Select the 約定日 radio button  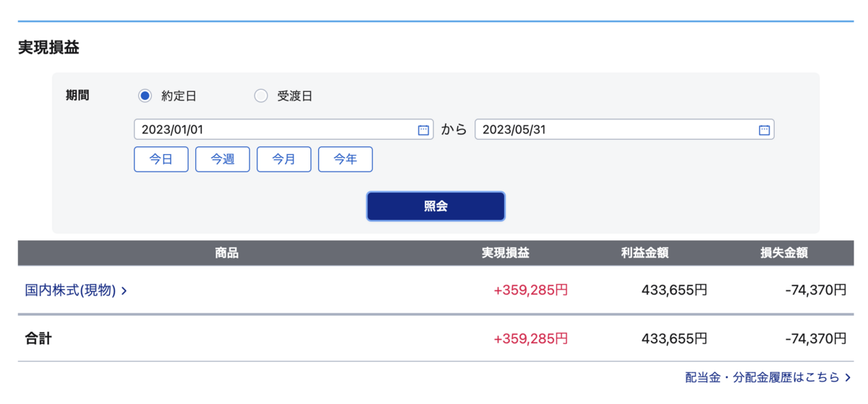coord(145,96)
